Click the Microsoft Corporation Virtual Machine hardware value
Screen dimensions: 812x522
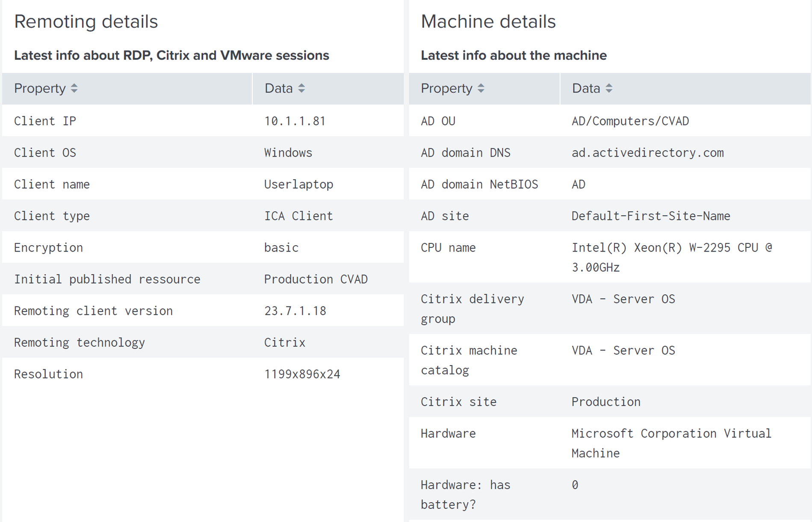tap(671, 443)
